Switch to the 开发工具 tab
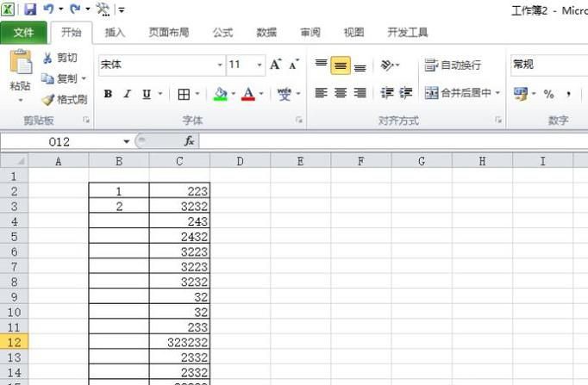The image size is (588, 385). click(x=407, y=33)
